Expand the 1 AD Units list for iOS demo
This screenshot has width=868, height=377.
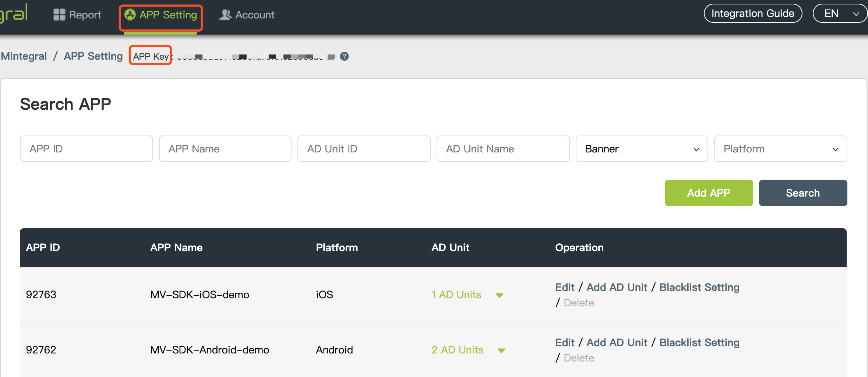[x=499, y=295]
